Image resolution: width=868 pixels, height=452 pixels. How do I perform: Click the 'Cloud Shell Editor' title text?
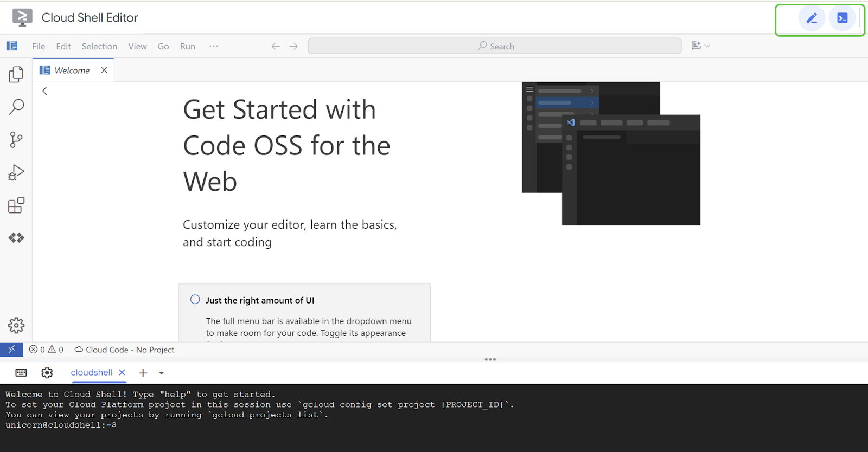pyautogui.click(x=90, y=18)
